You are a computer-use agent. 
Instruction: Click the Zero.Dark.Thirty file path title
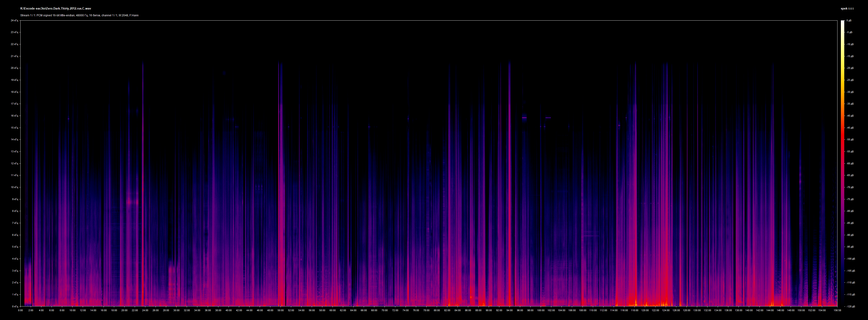click(x=56, y=8)
